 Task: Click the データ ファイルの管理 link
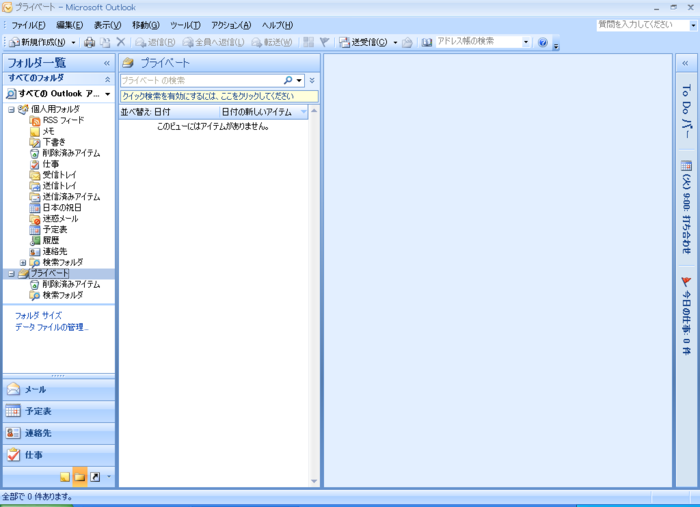click(x=52, y=328)
